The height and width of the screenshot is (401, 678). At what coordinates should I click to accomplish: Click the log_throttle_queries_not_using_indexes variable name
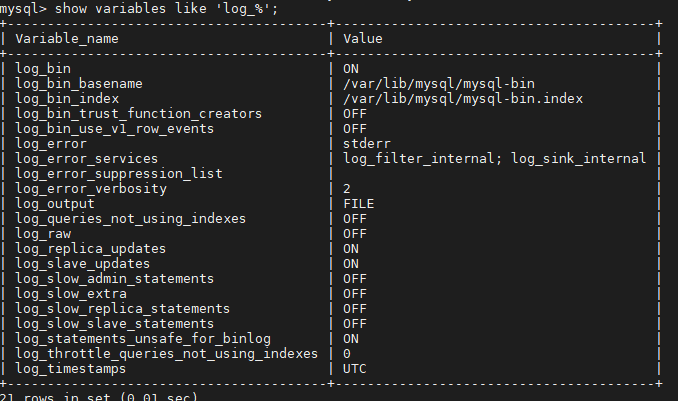coord(166,354)
